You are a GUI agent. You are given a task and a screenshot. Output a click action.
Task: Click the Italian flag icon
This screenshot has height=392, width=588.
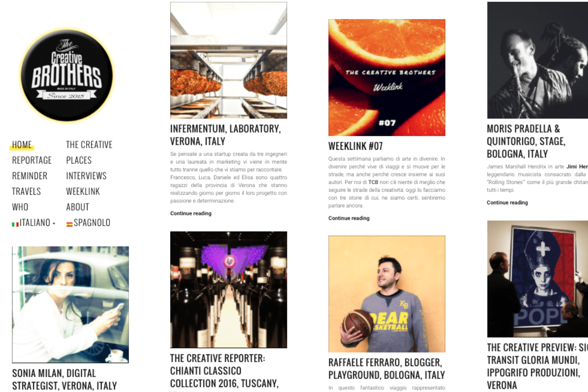[15, 224]
